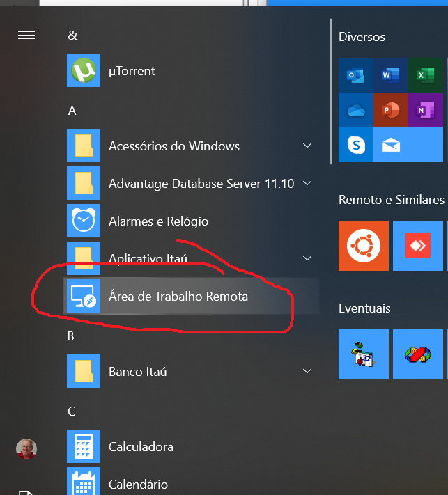Image resolution: width=448 pixels, height=495 pixels.
Task: Launch the Alarmes e Relógio clock icon
Action: coord(84,221)
